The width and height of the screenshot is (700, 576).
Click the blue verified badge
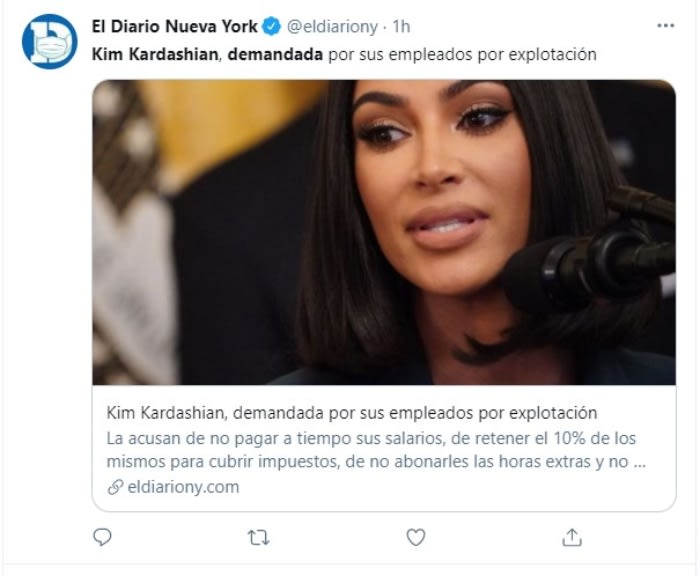click(271, 26)
